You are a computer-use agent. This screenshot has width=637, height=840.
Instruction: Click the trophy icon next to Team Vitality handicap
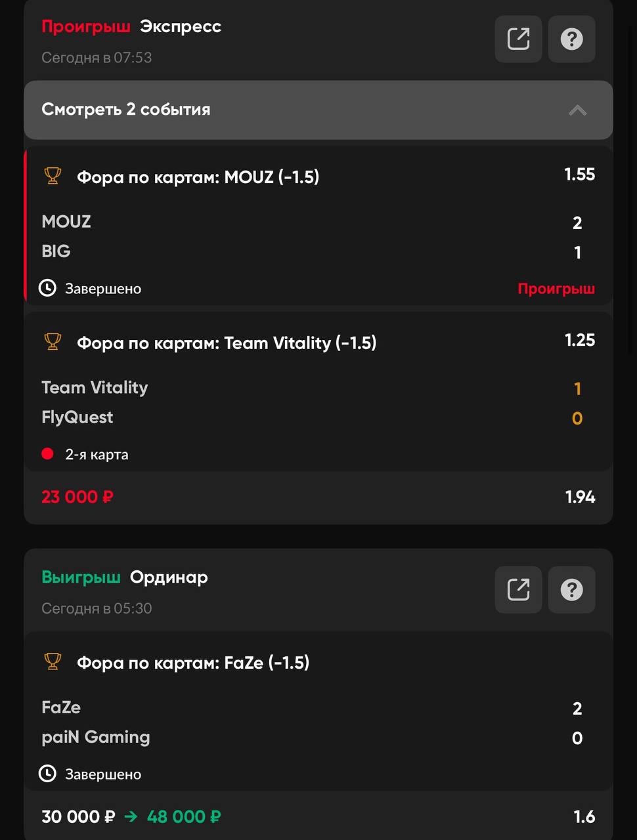[53, 342]
